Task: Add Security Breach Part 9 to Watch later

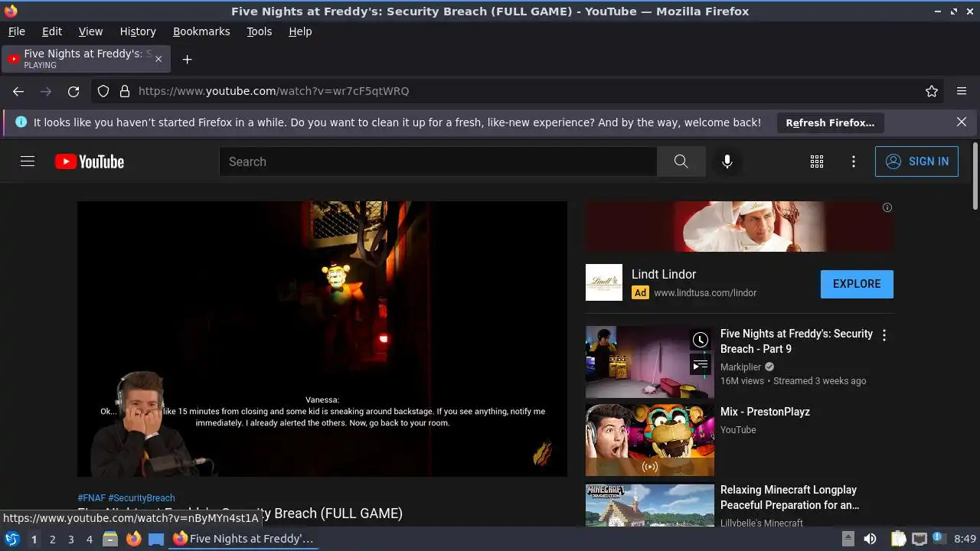Action: click(701, 340)
